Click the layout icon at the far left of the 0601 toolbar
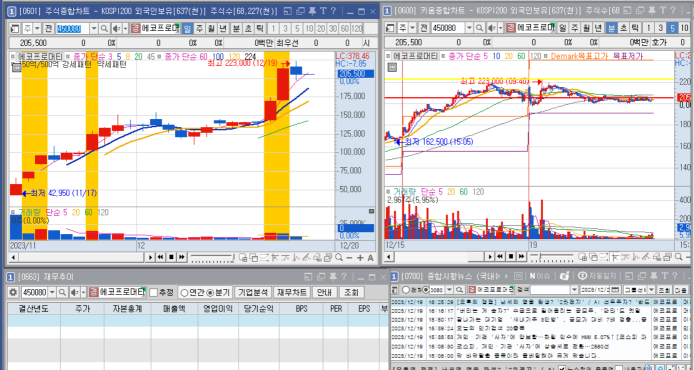 15,29
